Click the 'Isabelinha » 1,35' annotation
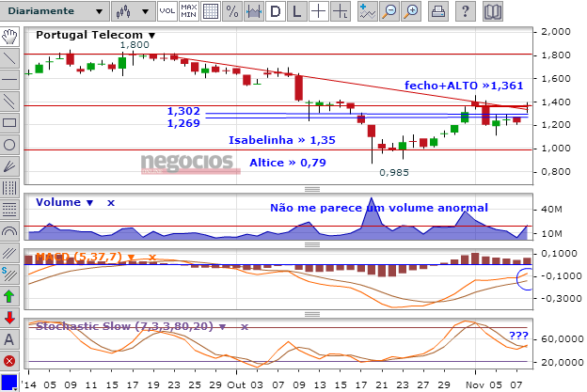Screen dimensions: 587x392 282,140
